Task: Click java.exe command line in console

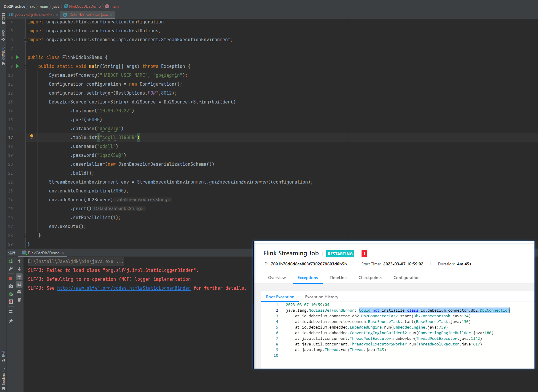Action: pyautogui.click(x=76, y=261)
